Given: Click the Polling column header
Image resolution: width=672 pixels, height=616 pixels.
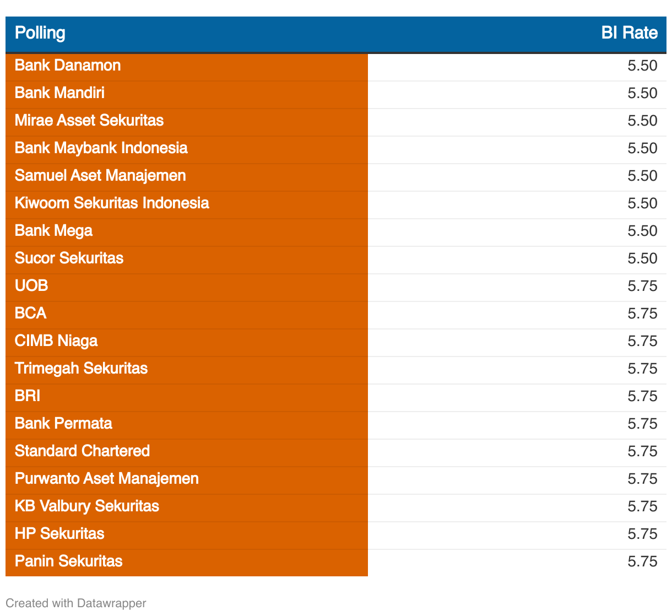Looking at the screenshot, I should pyautogui.click(x=40, y=33).
